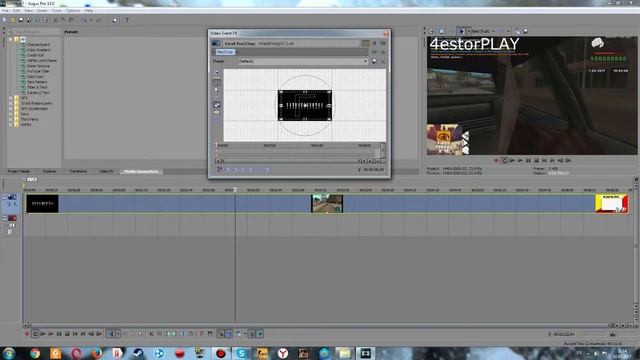
Task: Expand the 32-bit floating point folder
Action: point(11,103)
